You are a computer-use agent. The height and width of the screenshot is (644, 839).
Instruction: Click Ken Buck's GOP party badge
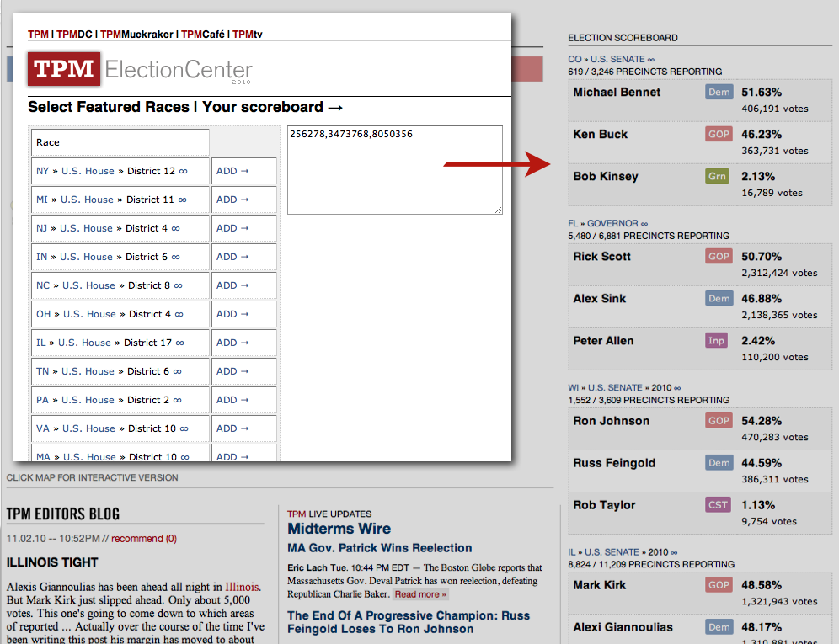tap(719, 134)
